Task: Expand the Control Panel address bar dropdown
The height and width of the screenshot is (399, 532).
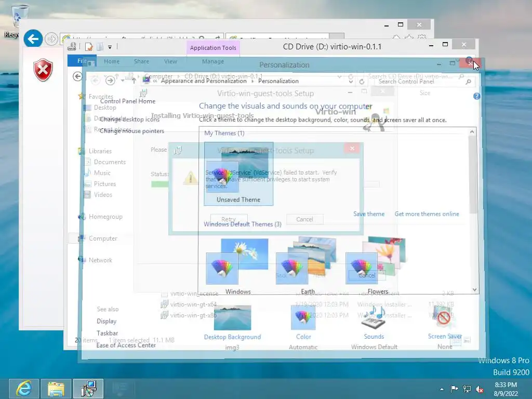Action: pos(351,82)
